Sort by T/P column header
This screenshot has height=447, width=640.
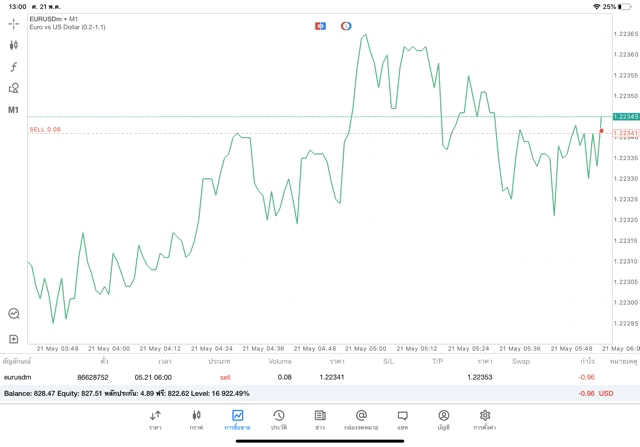pos(438,361)
